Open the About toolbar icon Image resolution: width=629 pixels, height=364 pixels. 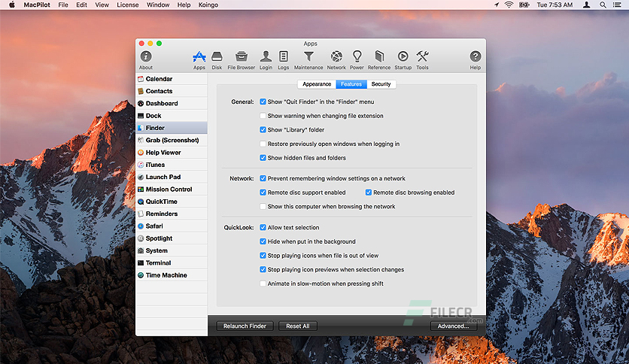click(146, 60)
